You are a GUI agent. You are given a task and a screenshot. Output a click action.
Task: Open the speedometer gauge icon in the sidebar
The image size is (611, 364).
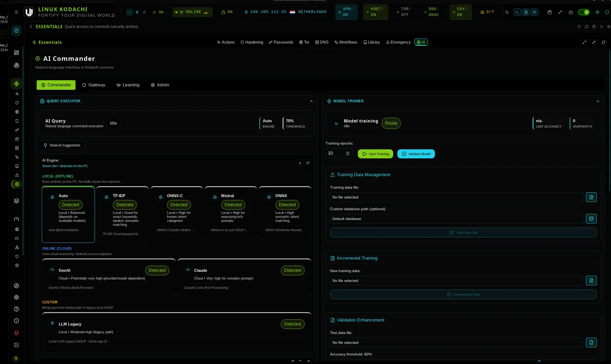[x=16, y=220]
